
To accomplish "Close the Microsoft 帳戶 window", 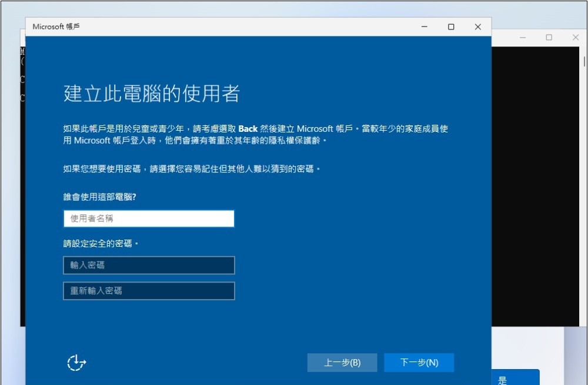I will pos(477,26).
